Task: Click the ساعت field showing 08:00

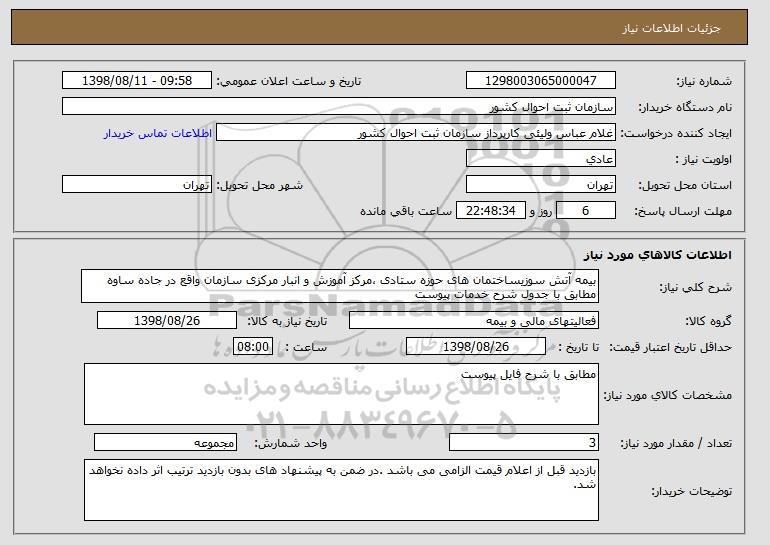Action: [x=253, y=347]
